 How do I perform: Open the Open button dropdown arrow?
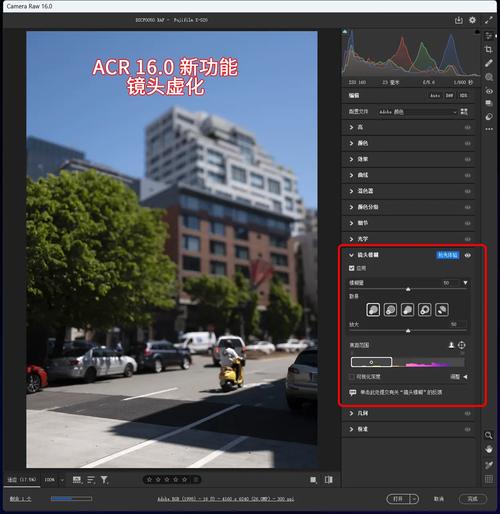(414, 499)
